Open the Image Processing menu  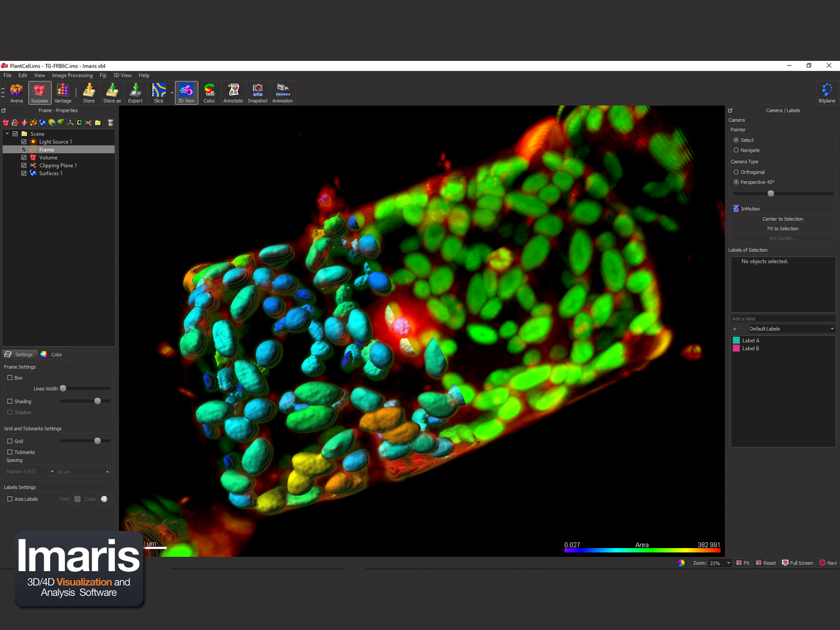click(72, 76)
